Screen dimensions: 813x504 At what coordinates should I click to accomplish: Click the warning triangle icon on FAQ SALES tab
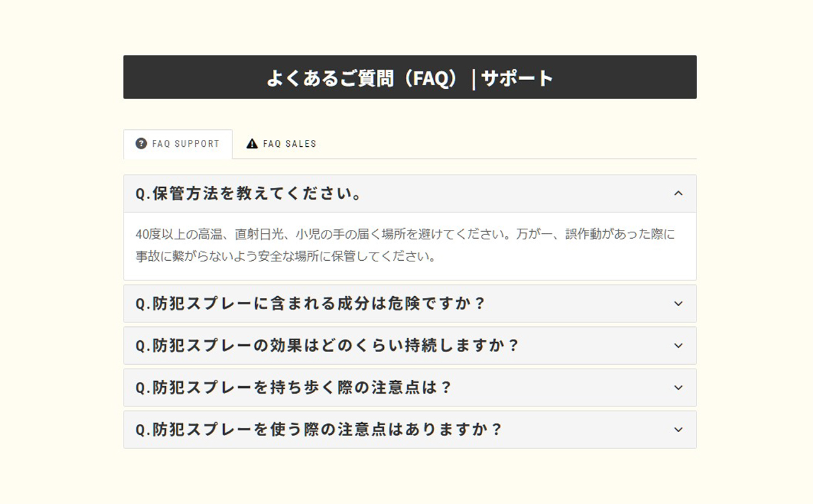point(253,144)
